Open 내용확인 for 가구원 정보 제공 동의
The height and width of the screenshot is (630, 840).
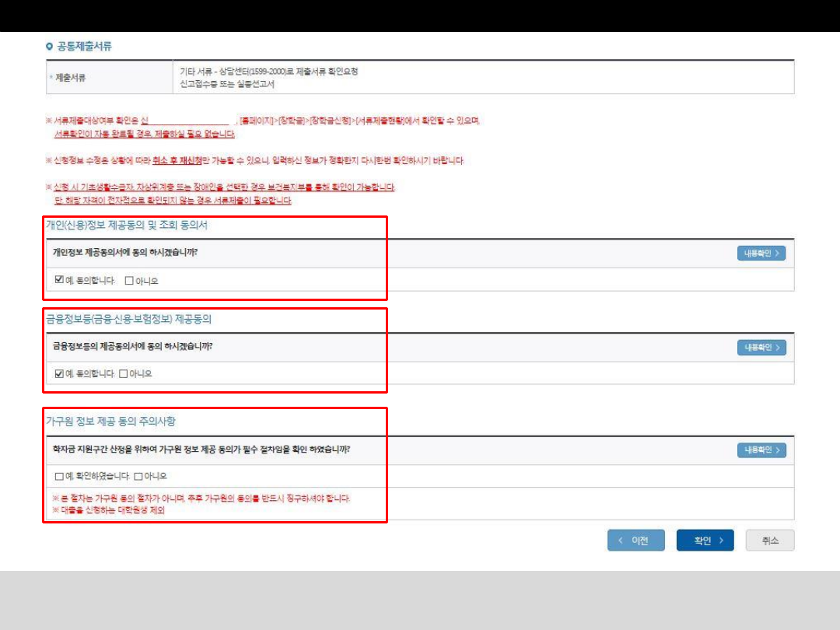point(761,450)
